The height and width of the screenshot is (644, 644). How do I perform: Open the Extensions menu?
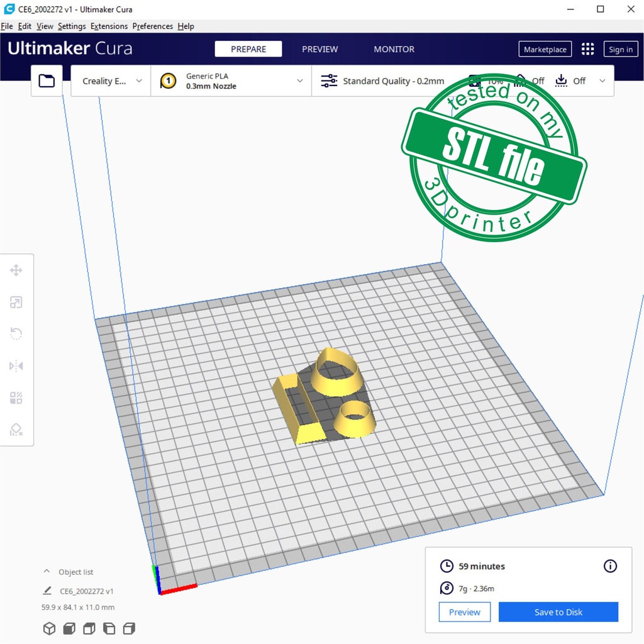pyautogui.click(x=109, y=26)
